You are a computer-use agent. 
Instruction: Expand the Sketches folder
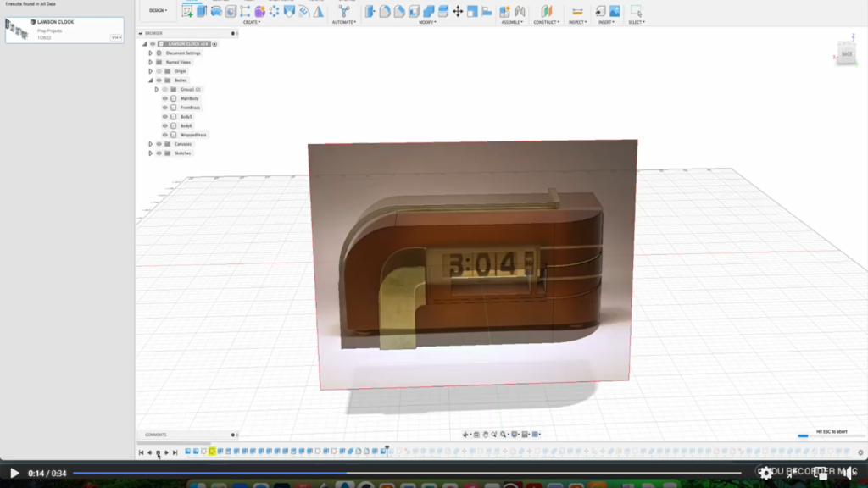point(151,153)
